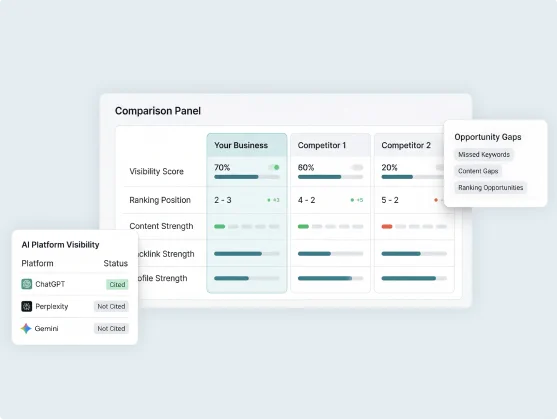This screenshot has height=420, width=557.
Task: Select the Ranking Opportunities tag
Action: [491, 188]
